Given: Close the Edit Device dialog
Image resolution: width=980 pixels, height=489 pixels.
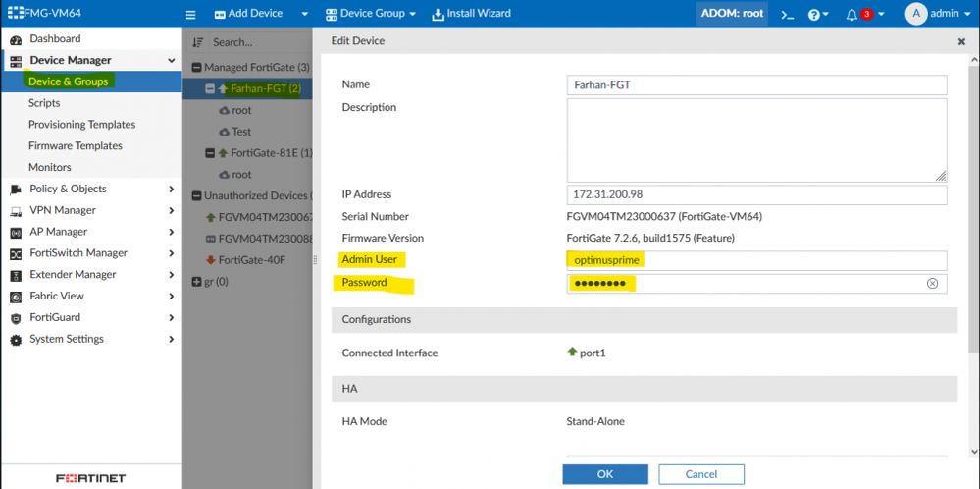Looking at the screenshot, I should [960, 42].
